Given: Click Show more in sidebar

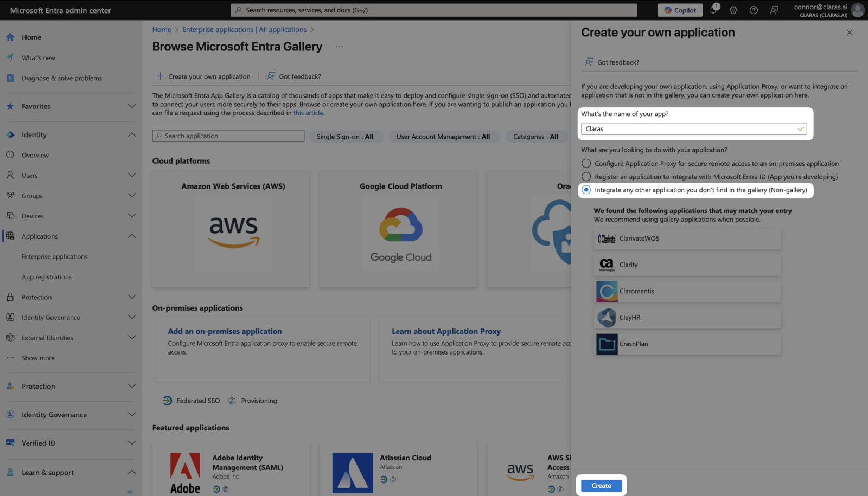Looking at the screenshot, I should coord(38,358).
